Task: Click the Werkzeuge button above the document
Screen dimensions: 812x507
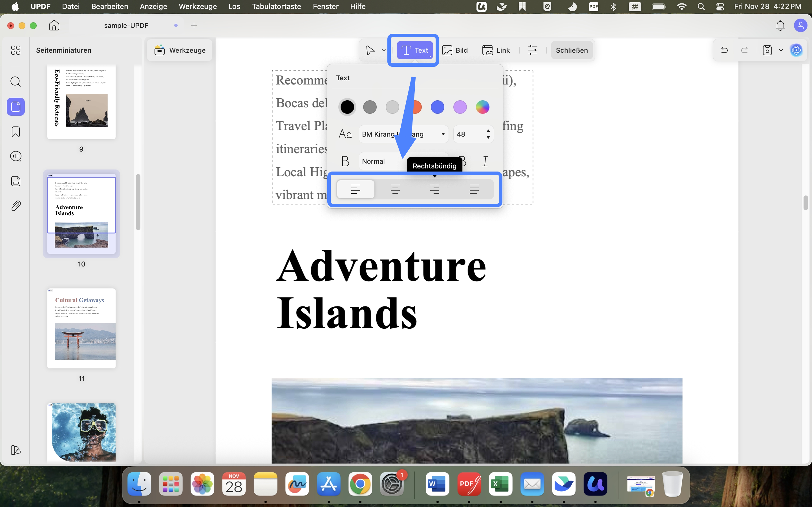Action: coord(180,50)
